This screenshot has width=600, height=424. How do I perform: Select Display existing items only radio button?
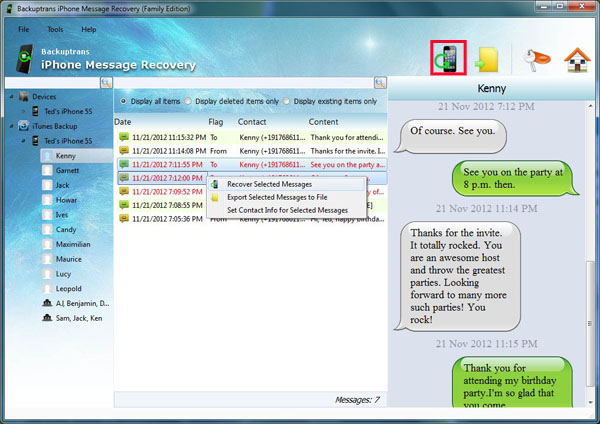pos(286,101)
